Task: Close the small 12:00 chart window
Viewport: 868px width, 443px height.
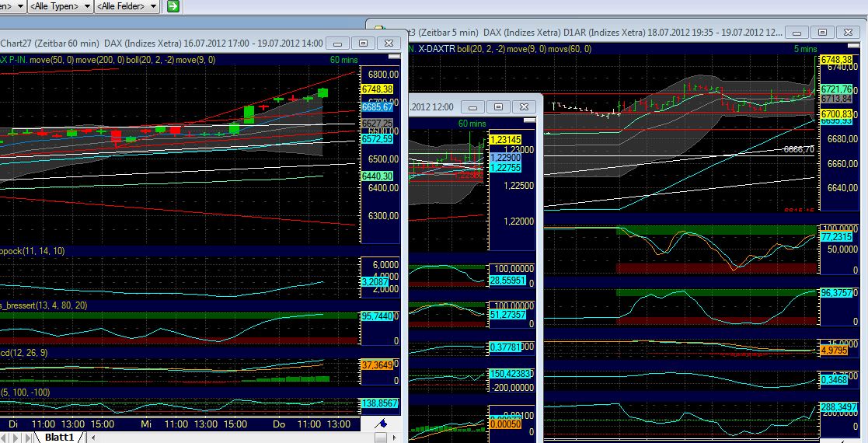Action: [524, 107]
